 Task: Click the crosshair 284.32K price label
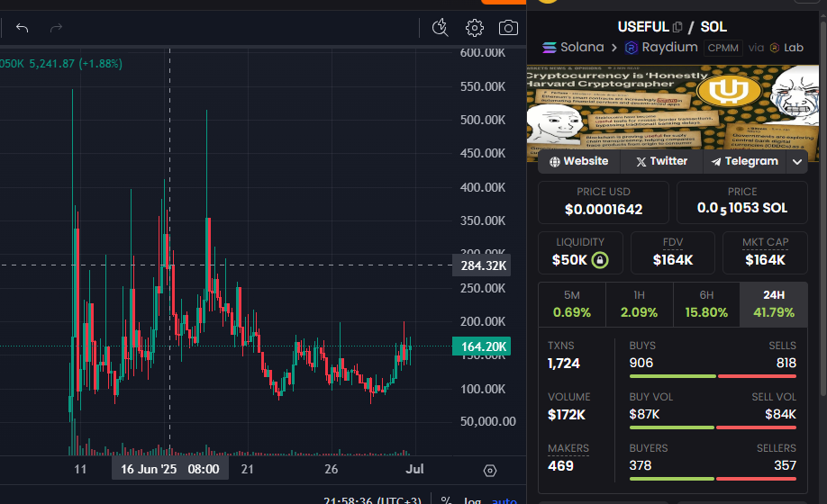(483, 265)
